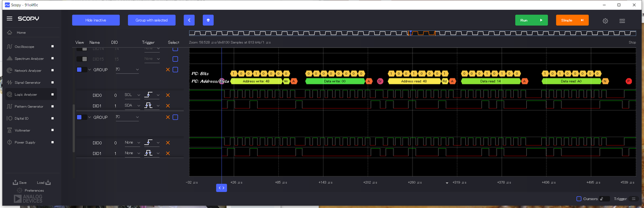Viewport: 644px width, 208px height.
Task: Open the SCL role dropdown for DIO0
Action: [132, 95]
